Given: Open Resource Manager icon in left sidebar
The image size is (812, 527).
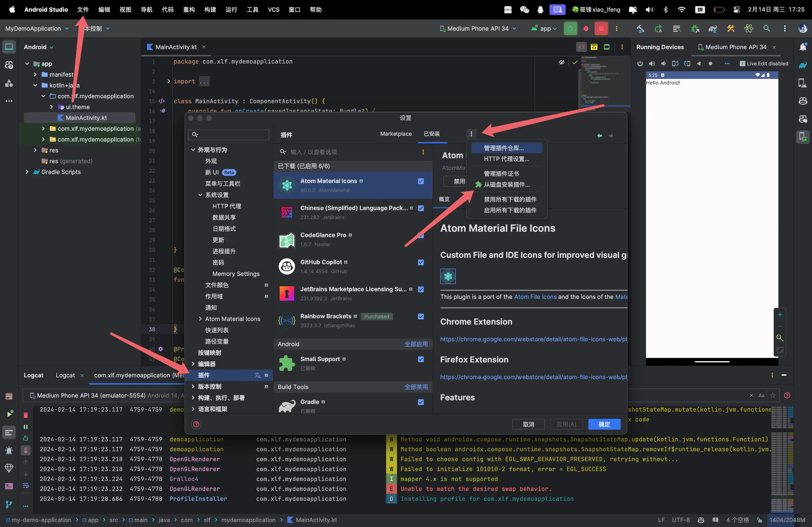Looking at the screenshot, I should click(x=9, y=83).
